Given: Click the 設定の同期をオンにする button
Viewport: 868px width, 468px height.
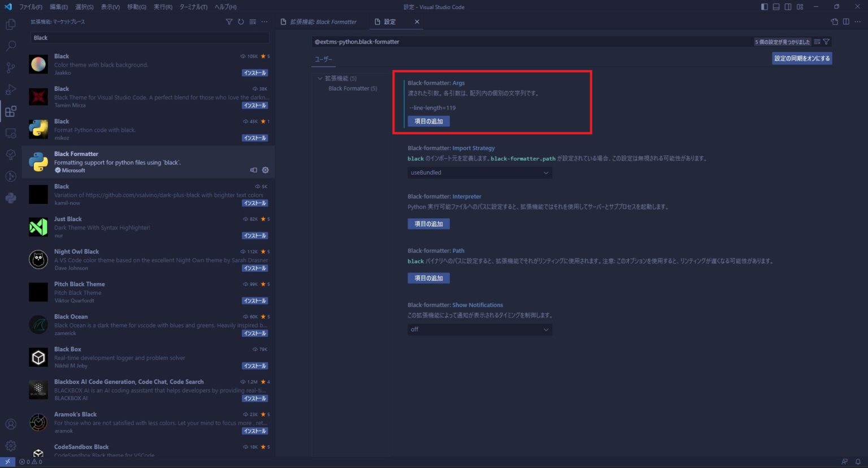Looking at the screenshot, I should tap(801, 58).
